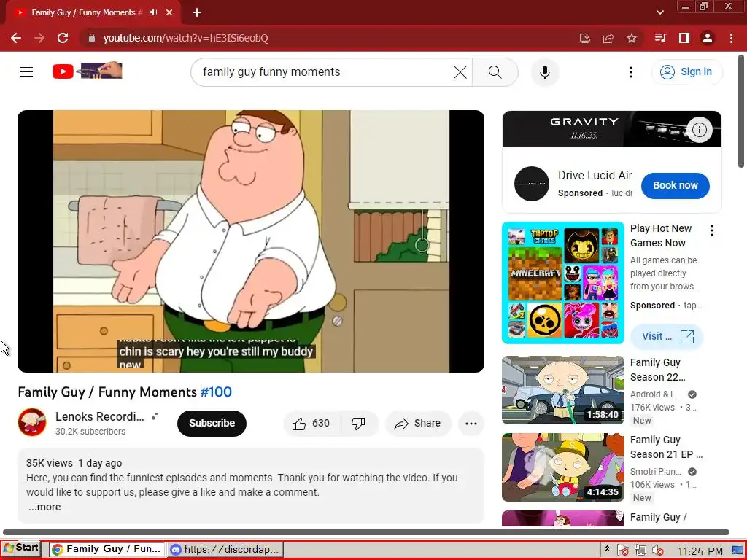Image resolution: width=747 pixels, height=560 pixels.
Task: Open the clock showing 11:24 PM
Action: click(700, 551)
